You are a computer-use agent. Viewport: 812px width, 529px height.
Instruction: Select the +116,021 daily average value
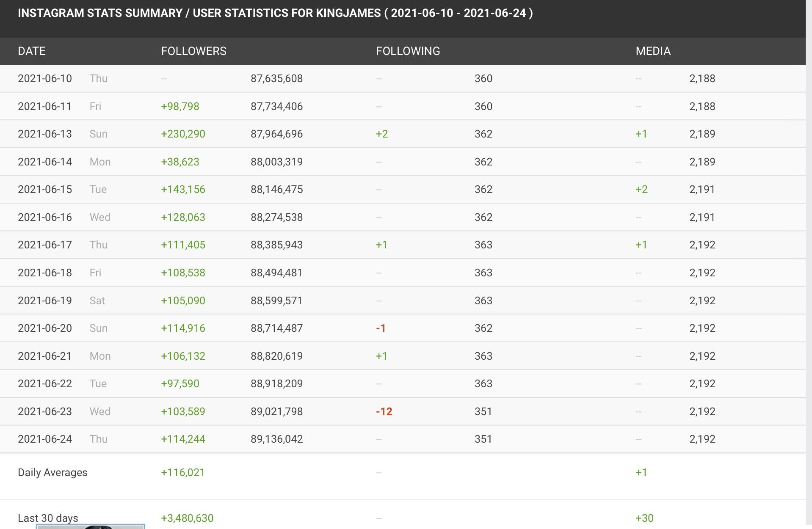click(182, 473)
